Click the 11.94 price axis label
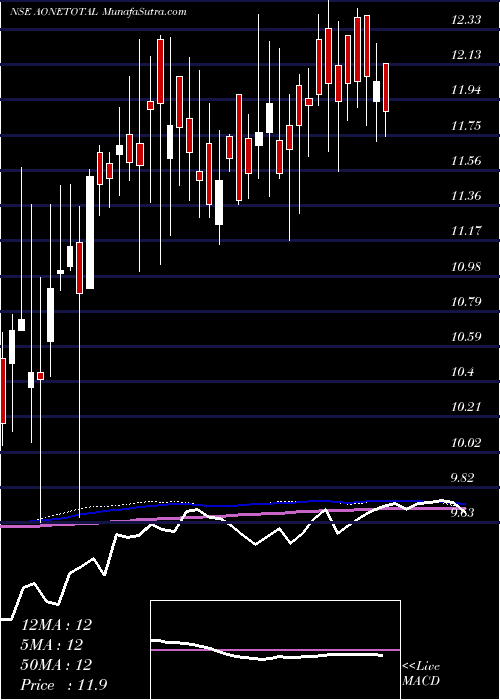This screenshot has width=500, height=700. pos(466,90)
